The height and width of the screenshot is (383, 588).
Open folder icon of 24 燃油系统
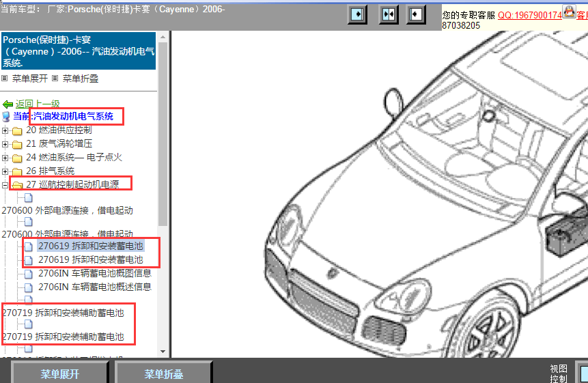tap(17, 158)
